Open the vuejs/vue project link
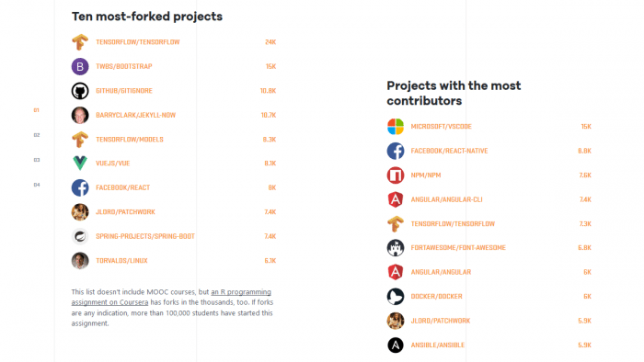 tap(113, 164)
